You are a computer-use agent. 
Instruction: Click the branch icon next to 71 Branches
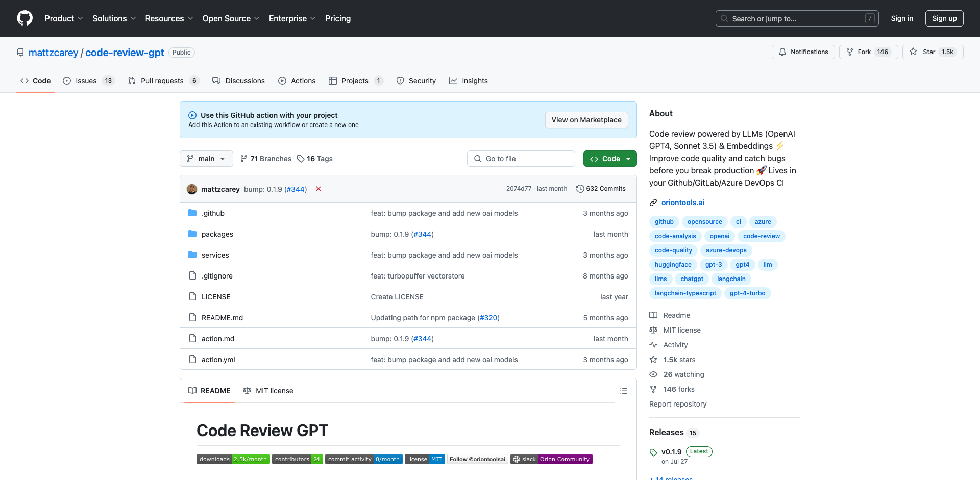coord(243,159)
